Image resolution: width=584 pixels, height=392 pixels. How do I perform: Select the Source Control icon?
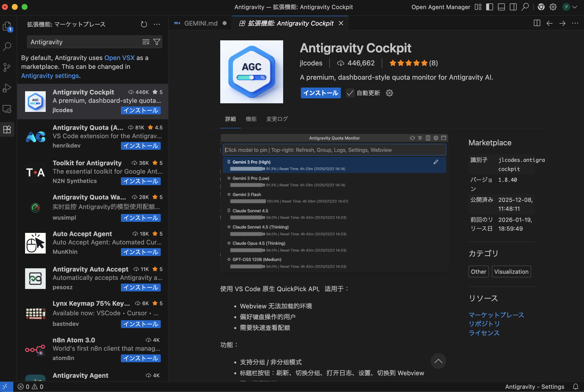point(7,67)
